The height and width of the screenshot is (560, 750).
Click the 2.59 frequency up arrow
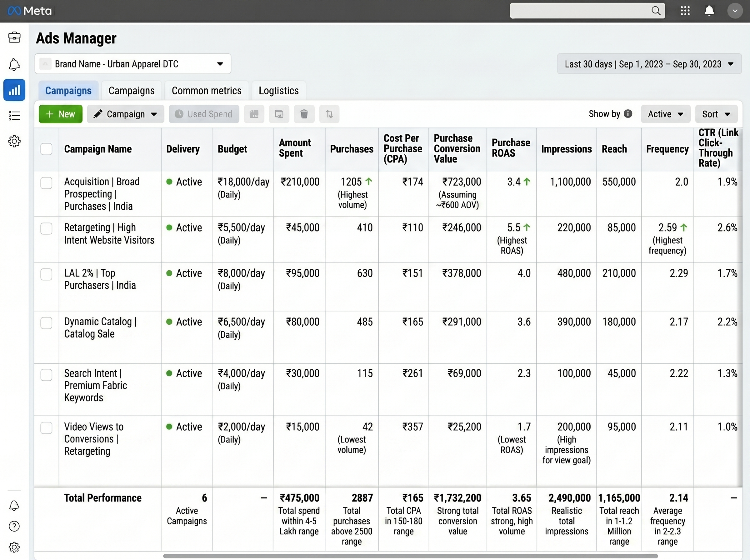pyautogui.click(x=684, y=227)
